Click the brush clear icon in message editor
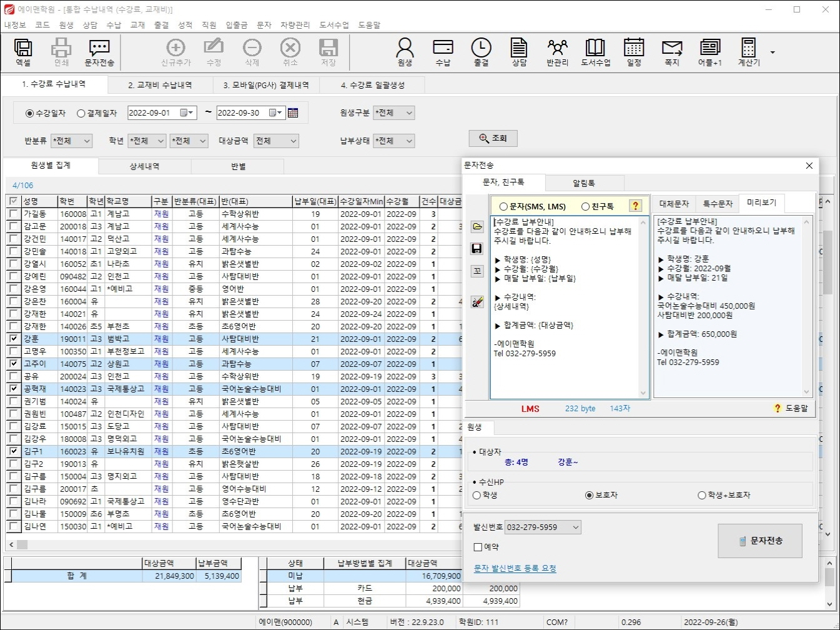 (x=477, y=302)
